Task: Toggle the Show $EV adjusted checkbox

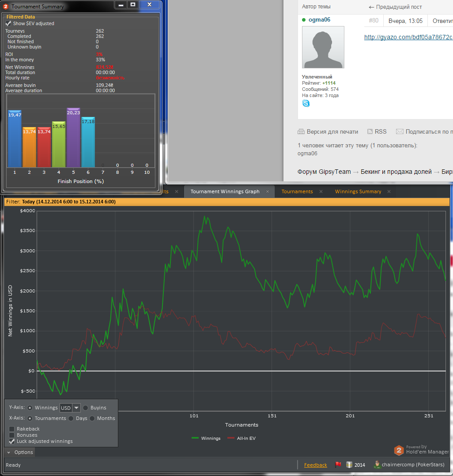Action: point(8,23)
